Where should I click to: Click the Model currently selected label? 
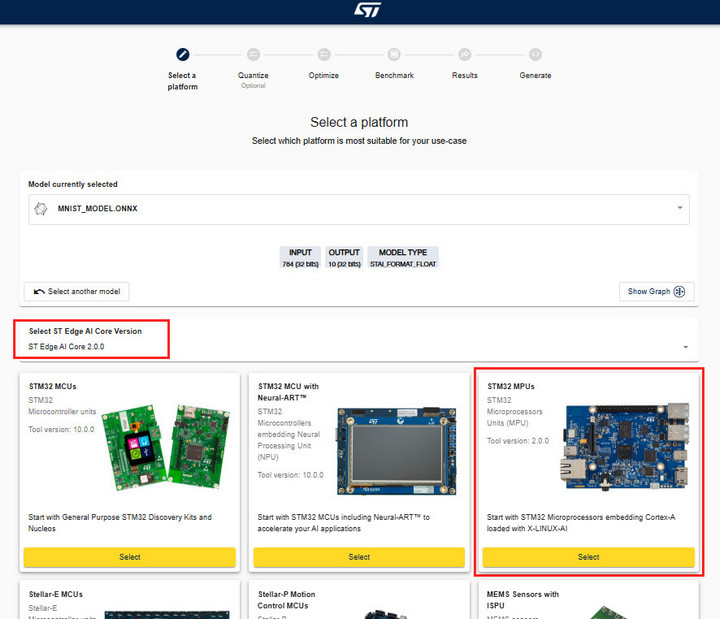point(73,184)
